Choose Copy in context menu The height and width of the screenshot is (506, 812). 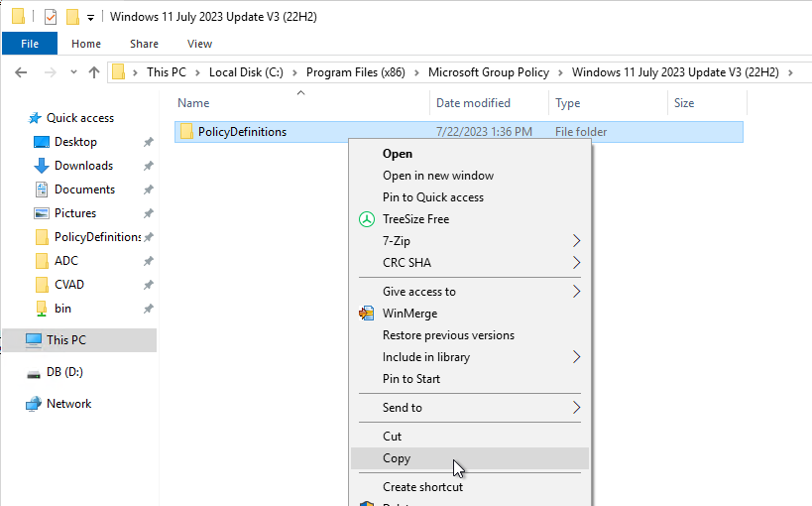(x=470, y=458)
